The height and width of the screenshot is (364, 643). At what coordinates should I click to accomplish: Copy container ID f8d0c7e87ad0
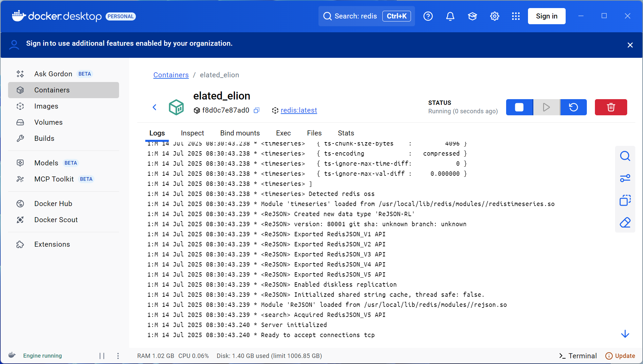pos(257,110)
